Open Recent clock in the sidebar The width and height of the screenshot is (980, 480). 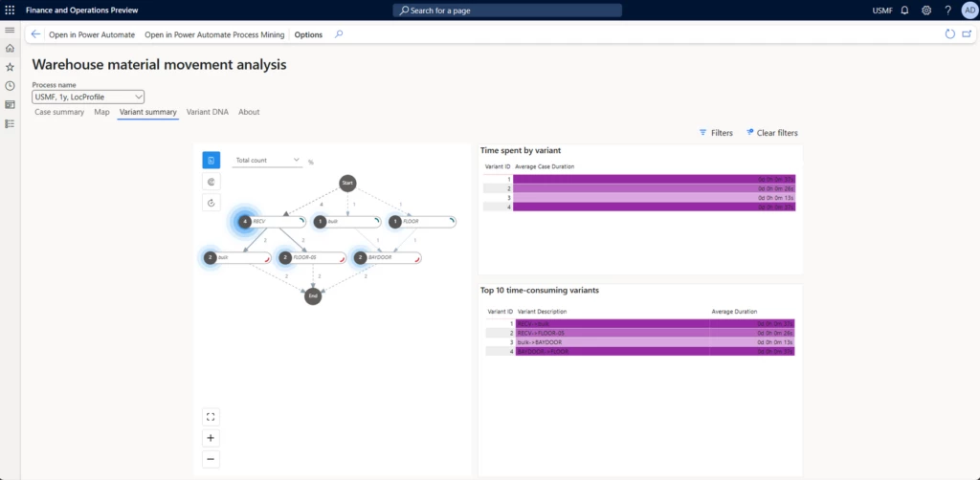pyautogui.click(x=10, y=85)
